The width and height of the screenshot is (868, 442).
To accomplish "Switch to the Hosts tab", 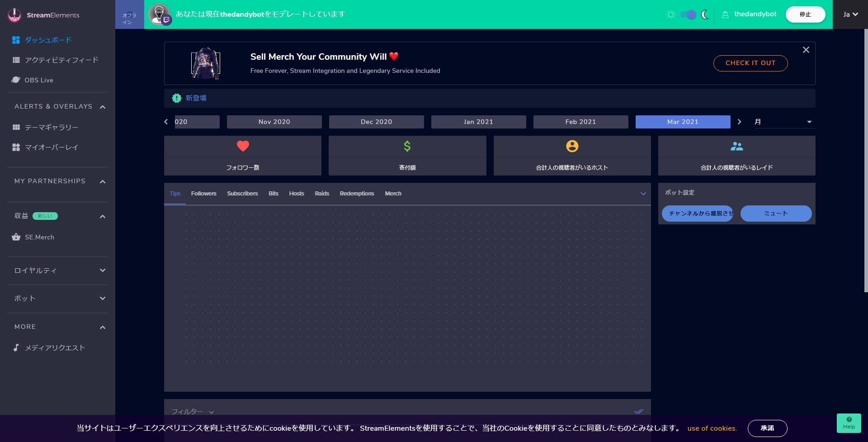I will tap(297, 194).
